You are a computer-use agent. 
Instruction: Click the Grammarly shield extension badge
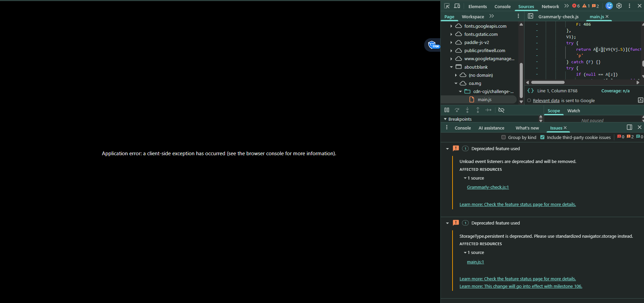tap(433, 45)
